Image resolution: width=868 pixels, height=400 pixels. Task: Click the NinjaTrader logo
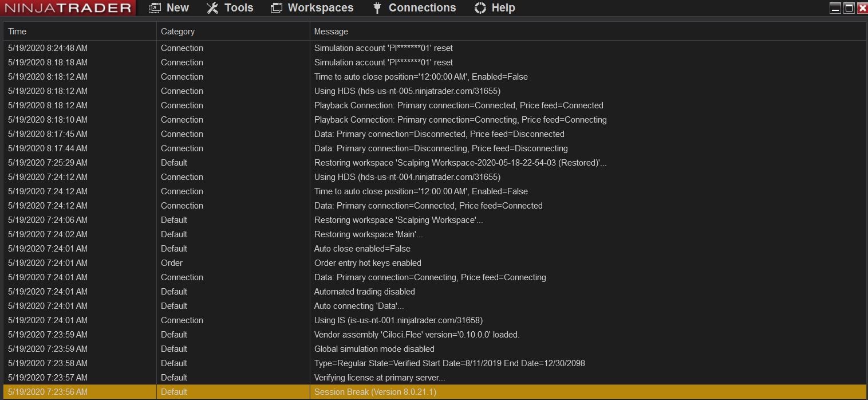[x=68, y=8]
